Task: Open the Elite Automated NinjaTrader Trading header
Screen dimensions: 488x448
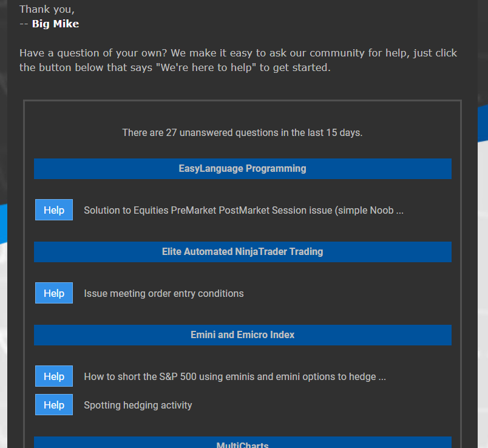Action: [242, 252]
